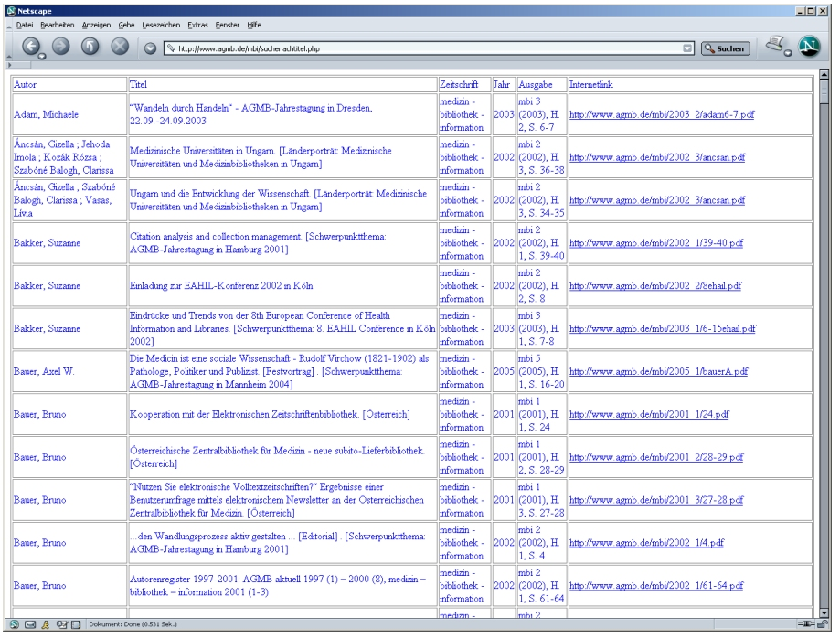The image size is (840, 639).
Task: Stop loading the page
Action: pos(120,46)
